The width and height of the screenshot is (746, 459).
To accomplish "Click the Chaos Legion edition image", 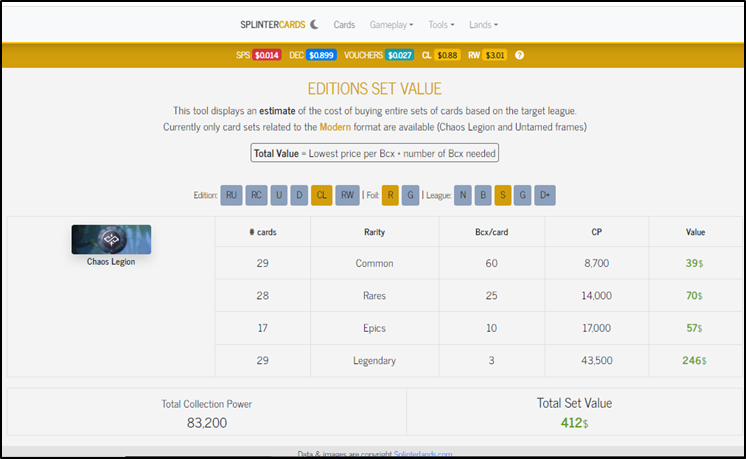I will point(111,239).
